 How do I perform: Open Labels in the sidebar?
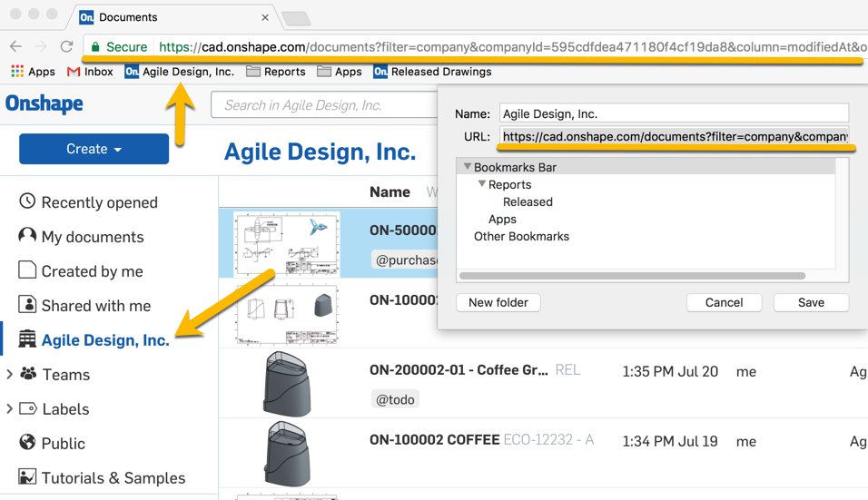(54, 408)
